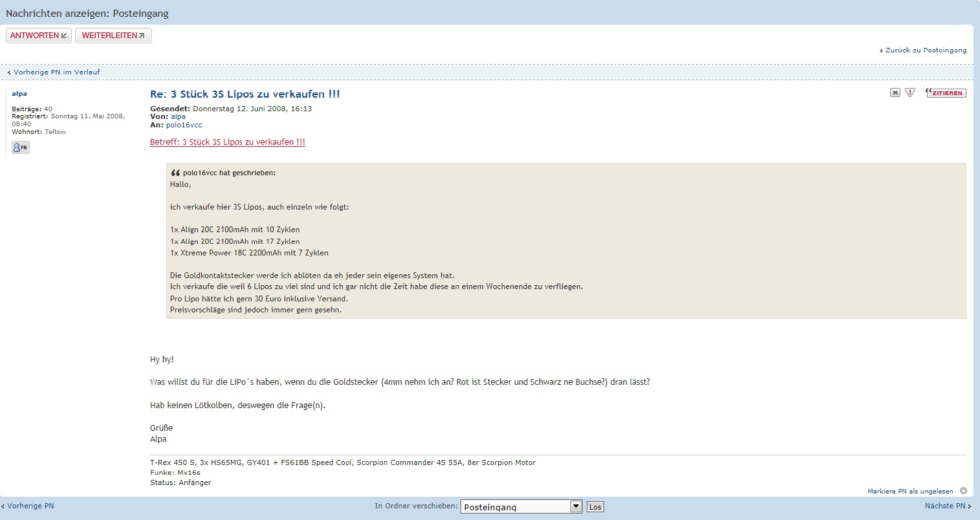Open the sender link alpa after Von:

[x=178, y=117]
